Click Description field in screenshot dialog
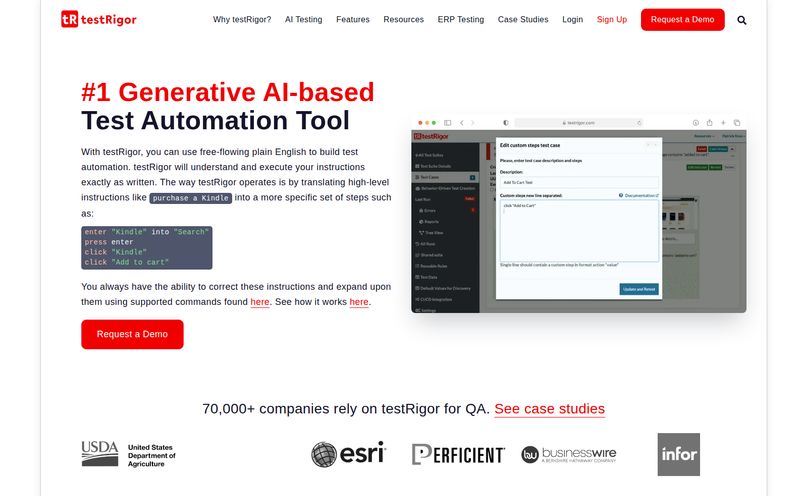This screenshot has height=496, width=800. point(579,182)
